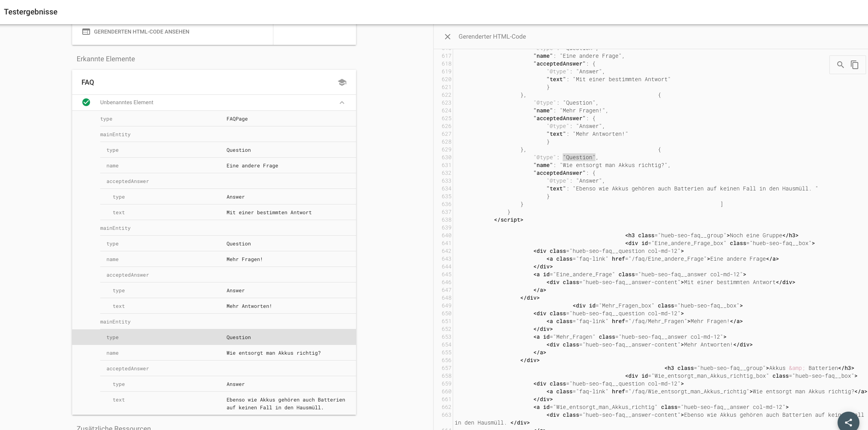Select the Unbenanntes Element row label
Viewport: 868px width, 430px height.
click(x=127, y=102)
